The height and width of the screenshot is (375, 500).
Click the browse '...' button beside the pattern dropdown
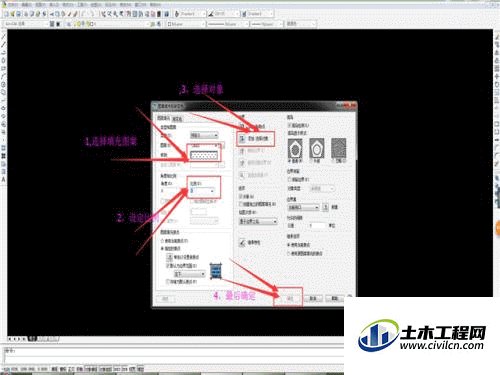click(x=222, y=145)
